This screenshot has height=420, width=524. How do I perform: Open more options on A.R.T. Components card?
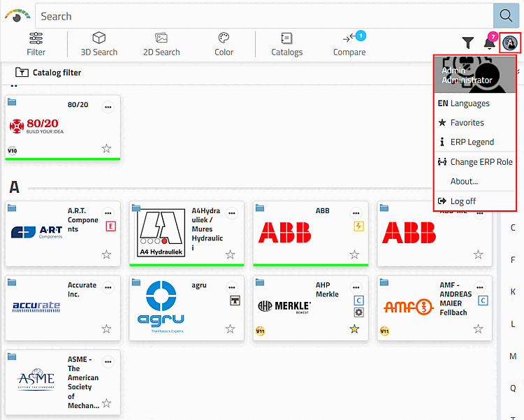pyautogui.click(x=108, y=213)
